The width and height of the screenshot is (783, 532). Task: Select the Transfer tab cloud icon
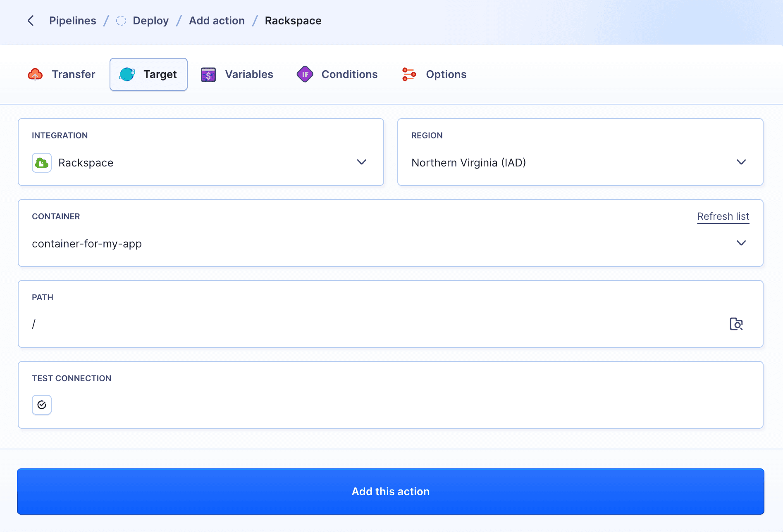[x=36, y=74]
